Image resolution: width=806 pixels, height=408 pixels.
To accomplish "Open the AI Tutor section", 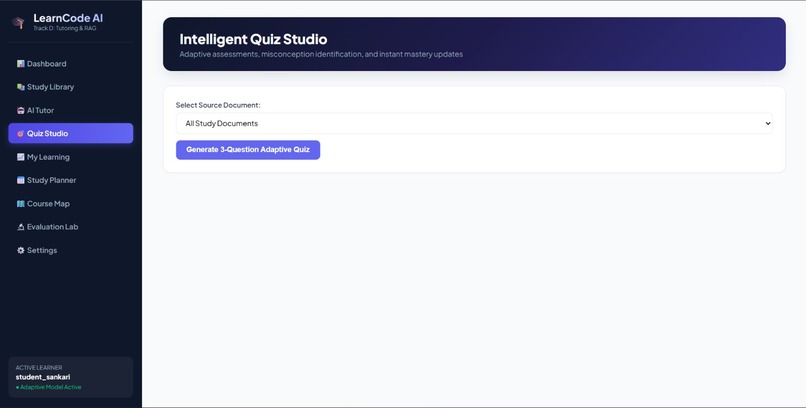I will pos(71,110).
